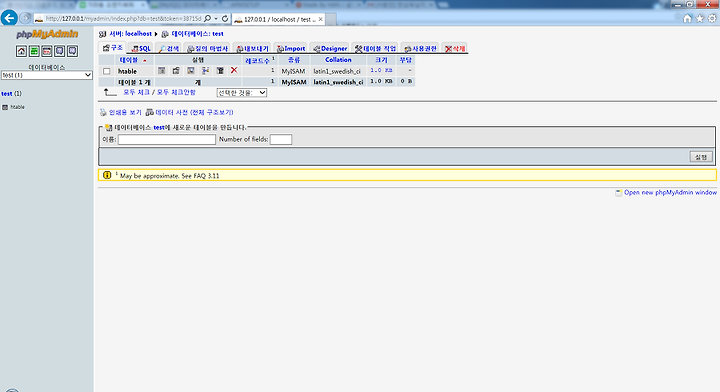
Task: Click the fourth sidebar documentation icon
Action: tap(60, 51)
